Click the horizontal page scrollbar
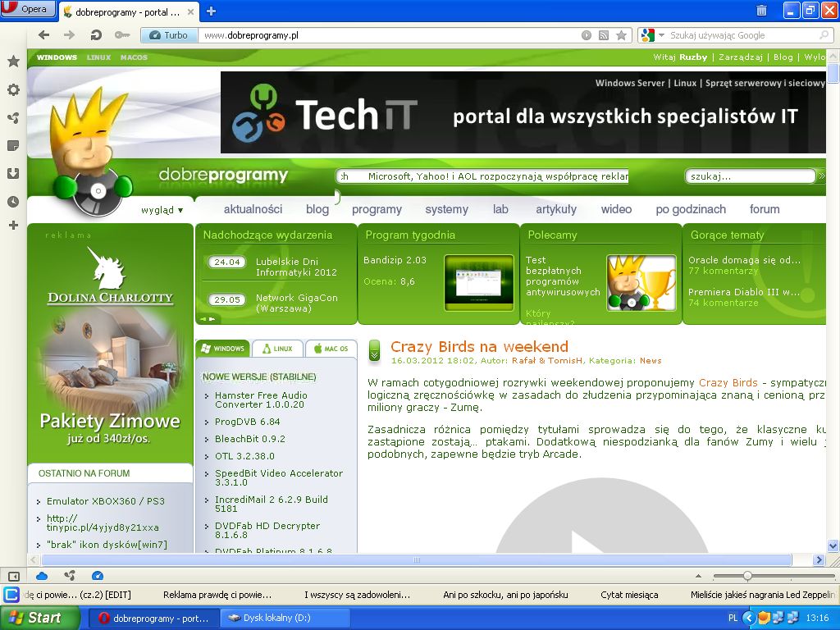Image resolution: width=840 pixels, height=630 pixels. point(416,559)
